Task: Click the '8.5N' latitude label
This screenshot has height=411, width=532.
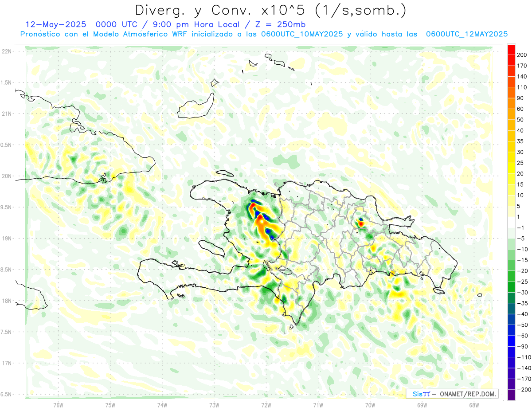Action: click(x=7, y=270)
